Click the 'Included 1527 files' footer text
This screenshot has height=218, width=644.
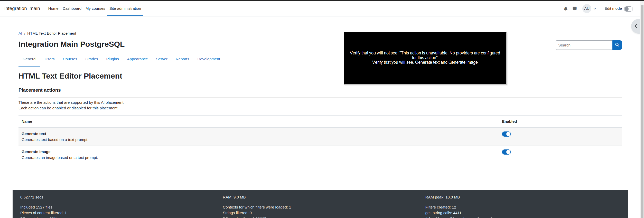pyautogui.click(x=36, y=207)
